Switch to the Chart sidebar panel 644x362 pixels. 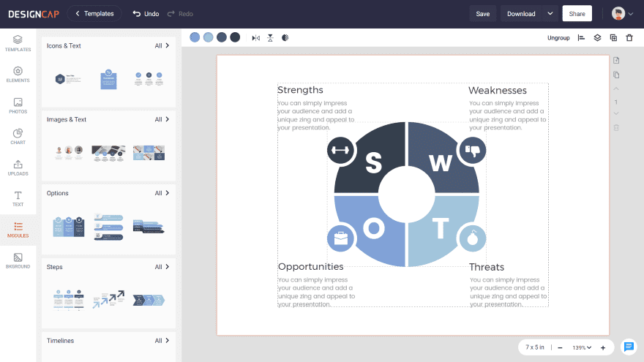[18, 137]
